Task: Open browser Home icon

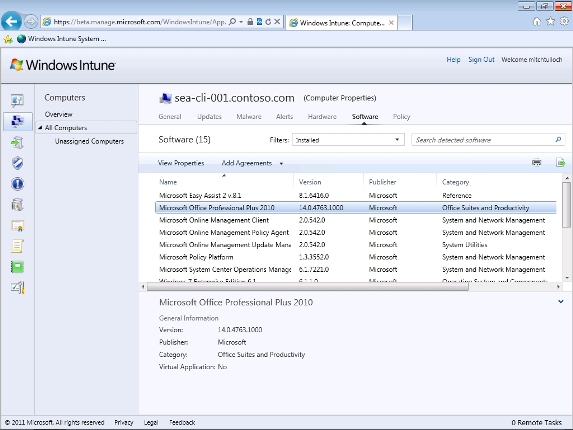Action: coord(536,22)
